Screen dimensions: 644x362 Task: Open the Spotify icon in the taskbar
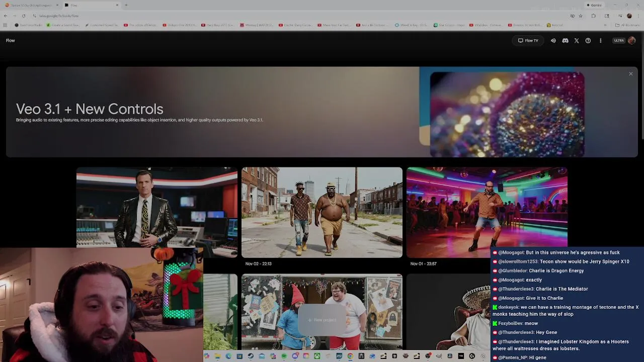[284, 356]
